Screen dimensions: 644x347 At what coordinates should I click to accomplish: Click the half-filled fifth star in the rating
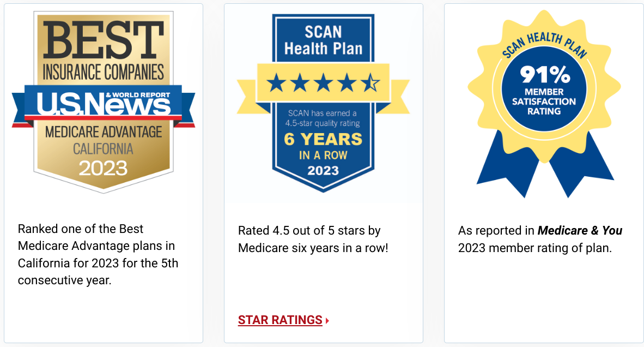click(x=370, y=83)
